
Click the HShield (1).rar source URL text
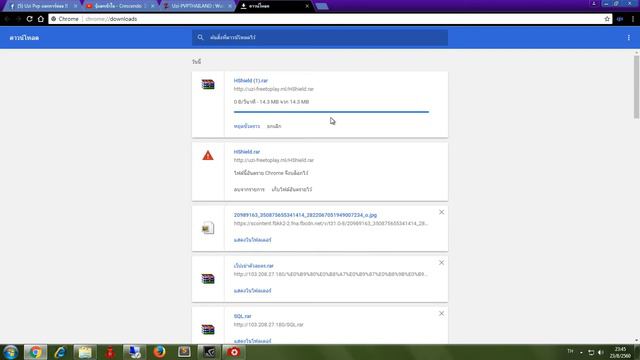pyautogui.click(x=273, y=89)
